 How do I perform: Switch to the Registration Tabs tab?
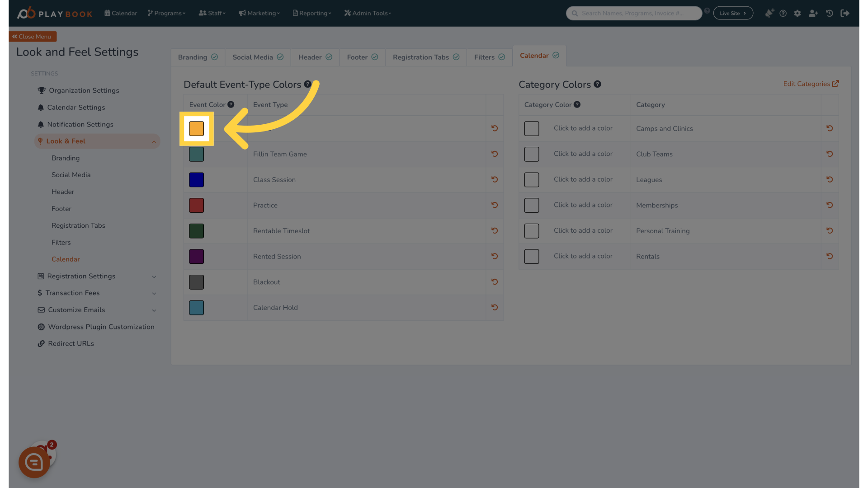click(426, 57)
